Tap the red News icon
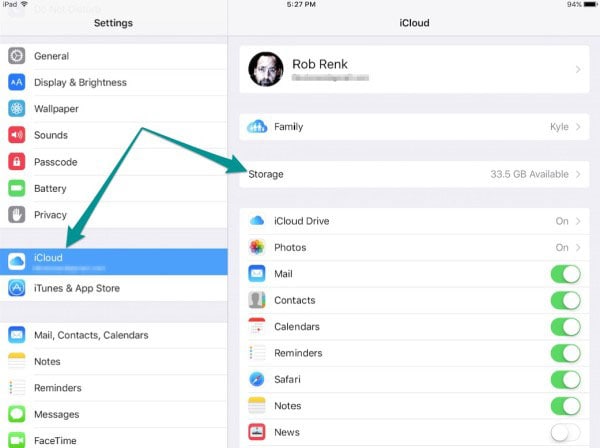The width and height of the screenshot is (600, 448). (x=257, y=432)
